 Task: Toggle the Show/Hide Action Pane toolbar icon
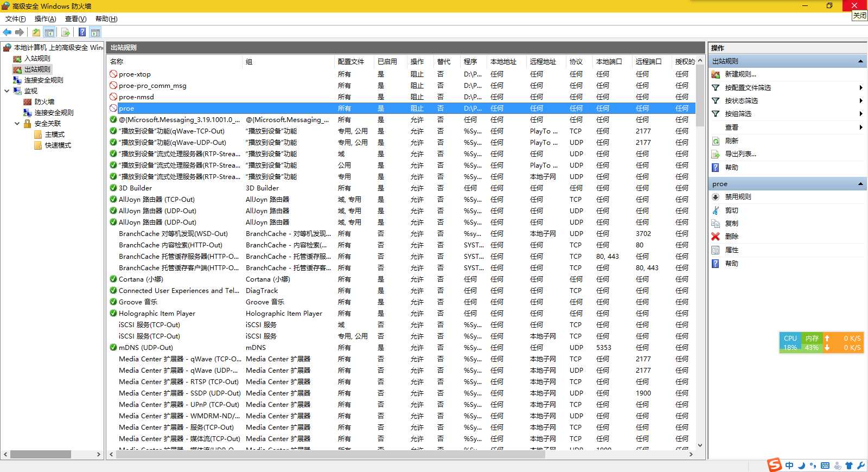(95, 32)
